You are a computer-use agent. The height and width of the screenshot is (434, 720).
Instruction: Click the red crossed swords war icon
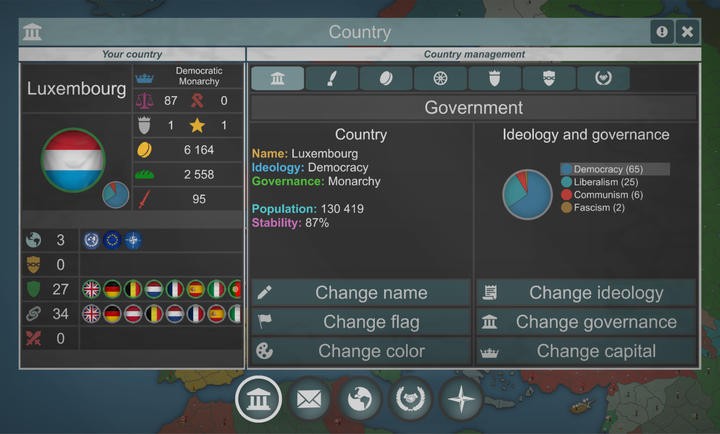click(34, 338)
